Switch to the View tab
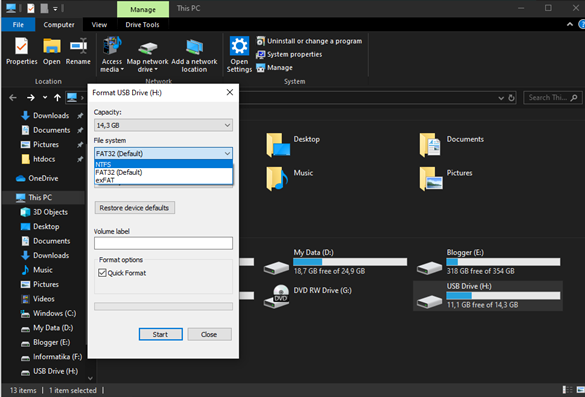This screenshot has width=585, height=397. [x=99, y=25]
